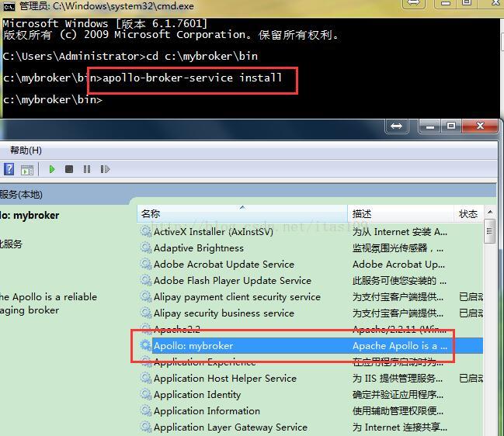Click gear icon beside Alipay security business service
The width and height of the screenshot is (504, 436).
tap(146, 313)
